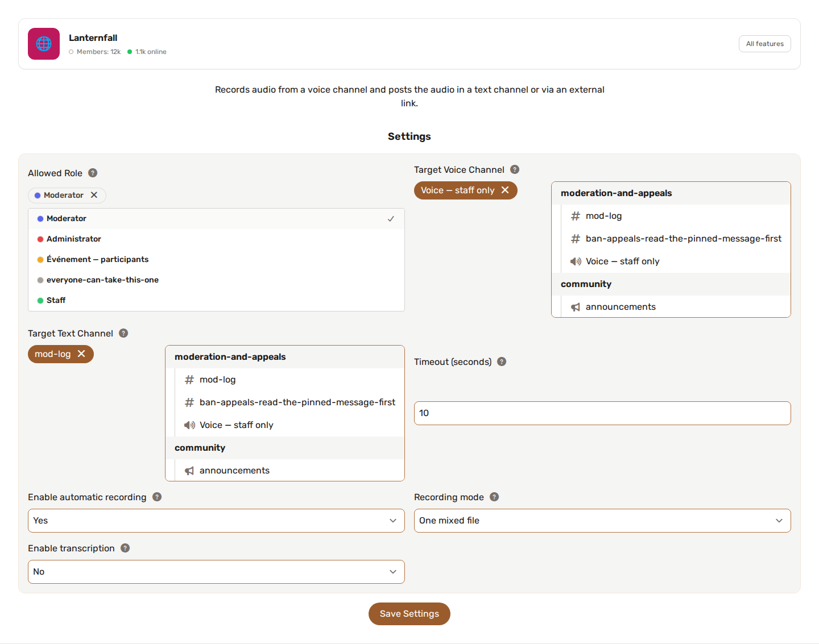Click speaker icon of Voice channel in voice list
This screenshot has height=644, width=819.
tap(576, 261)
